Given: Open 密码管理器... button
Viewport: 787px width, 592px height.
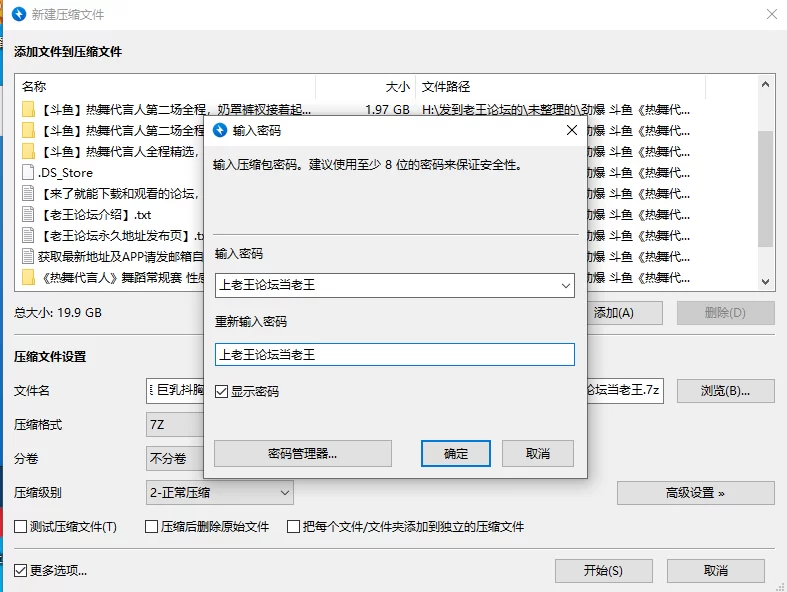Looking at the screenshot, I should (302, 453).
